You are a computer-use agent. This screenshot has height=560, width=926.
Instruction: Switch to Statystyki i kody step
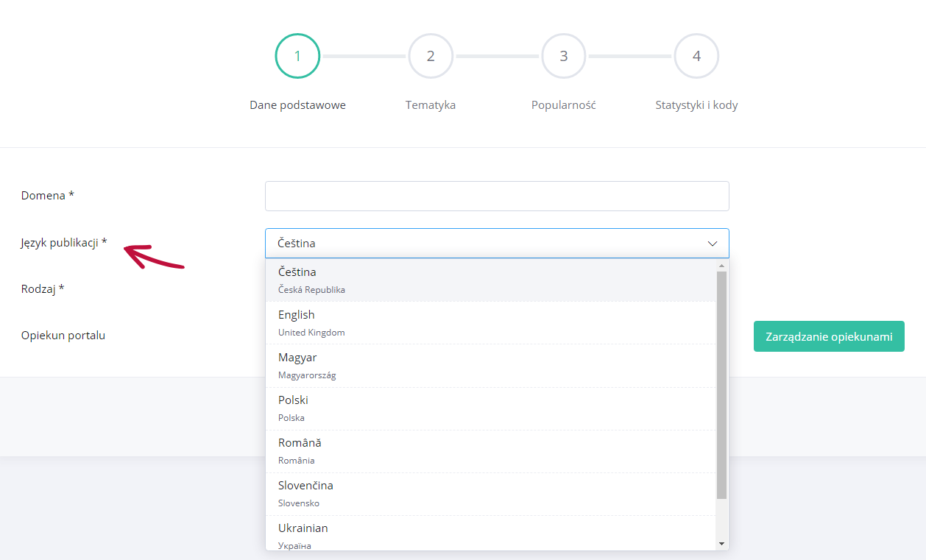pos(696,105)
